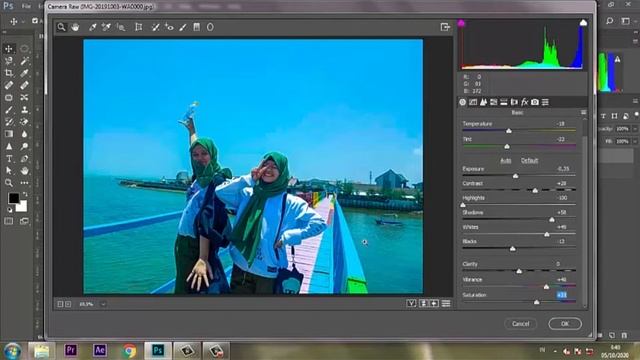Click the Auto tone link

coord(506,160)
